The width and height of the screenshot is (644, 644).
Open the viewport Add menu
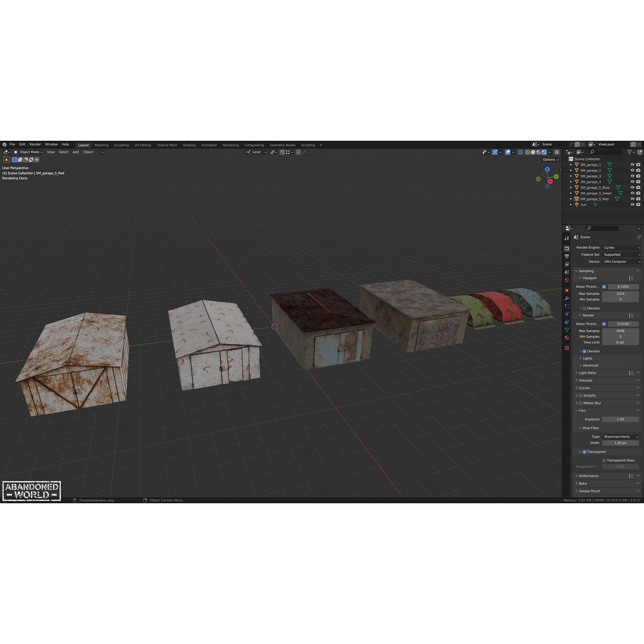[x=76, y=152]
